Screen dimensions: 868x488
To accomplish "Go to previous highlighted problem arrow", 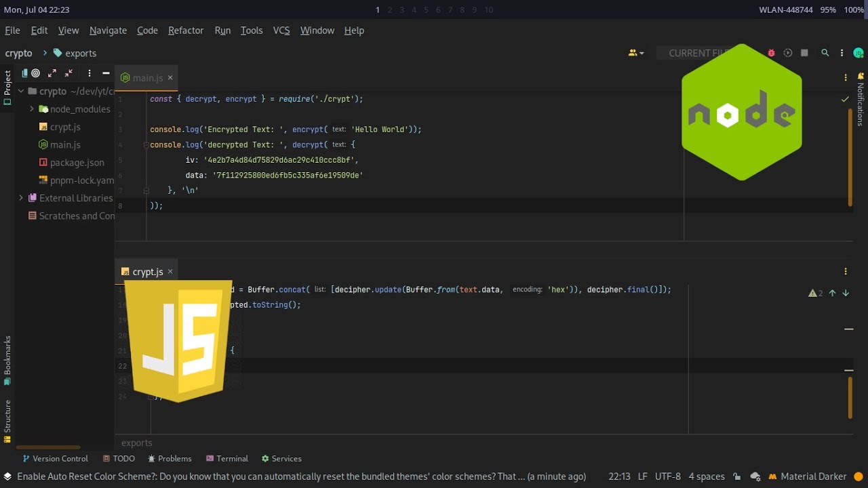I will (x=832, y=293).
